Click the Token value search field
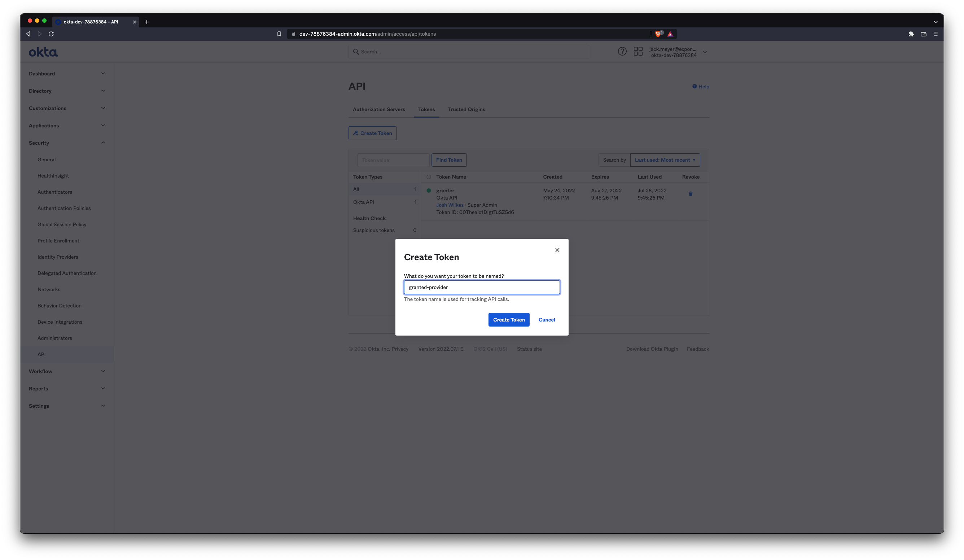 (x=393, y=160)
